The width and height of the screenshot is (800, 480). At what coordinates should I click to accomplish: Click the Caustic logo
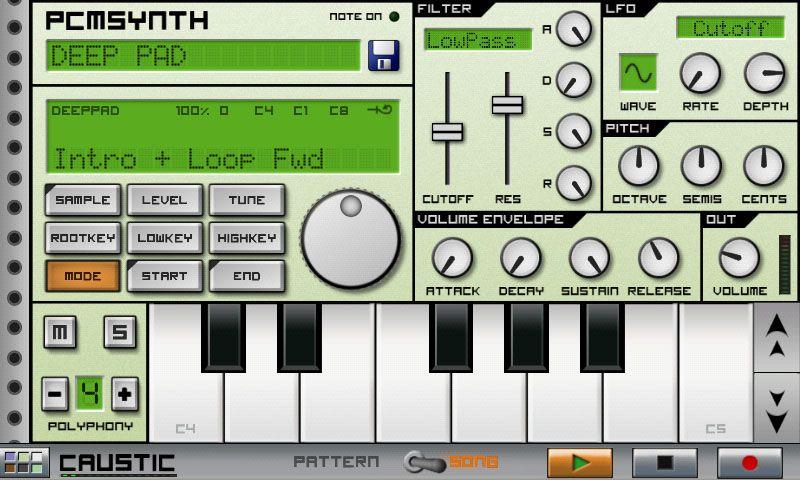(117, 463)
